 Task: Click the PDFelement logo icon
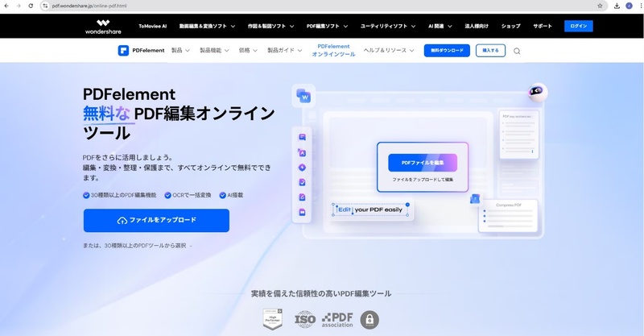click(x=123, y=51)
